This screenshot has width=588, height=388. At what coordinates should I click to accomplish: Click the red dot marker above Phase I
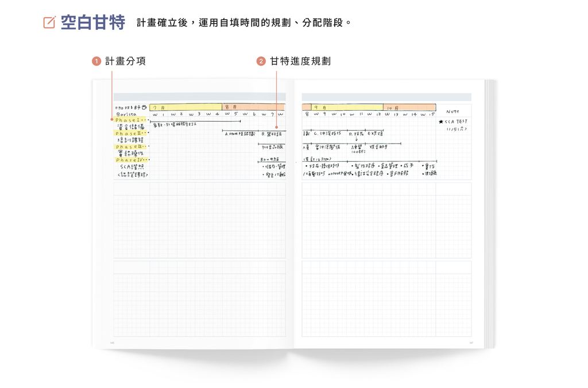tap(111, 119)
